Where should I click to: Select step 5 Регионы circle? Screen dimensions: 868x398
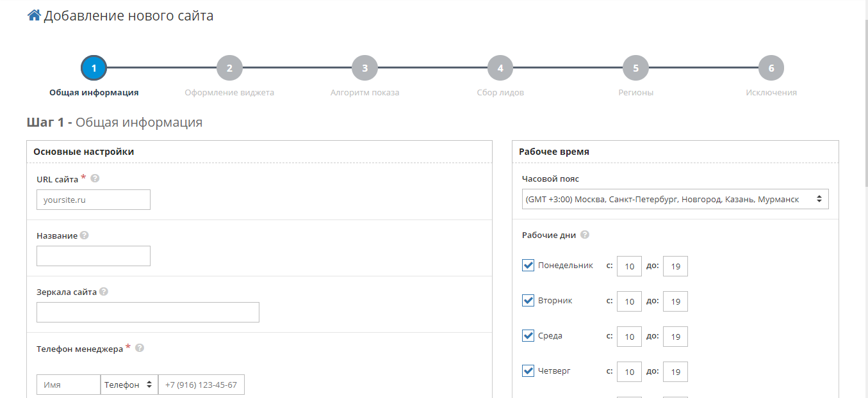pos(635,68)
